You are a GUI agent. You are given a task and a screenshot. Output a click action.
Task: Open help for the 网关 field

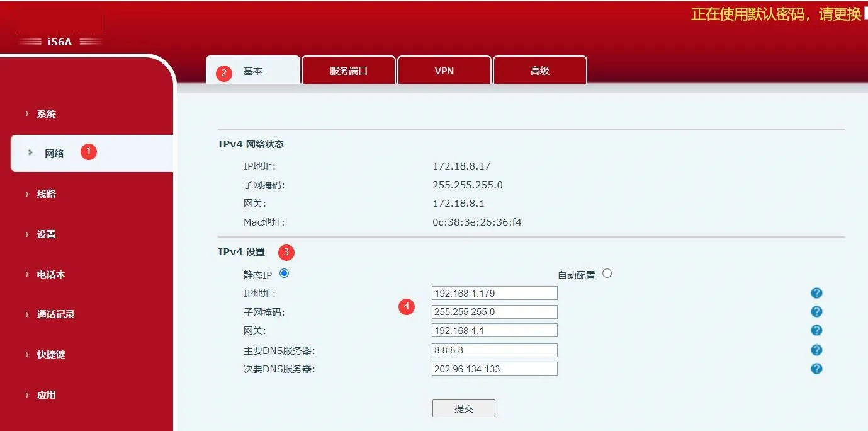(x=816, y=330)
